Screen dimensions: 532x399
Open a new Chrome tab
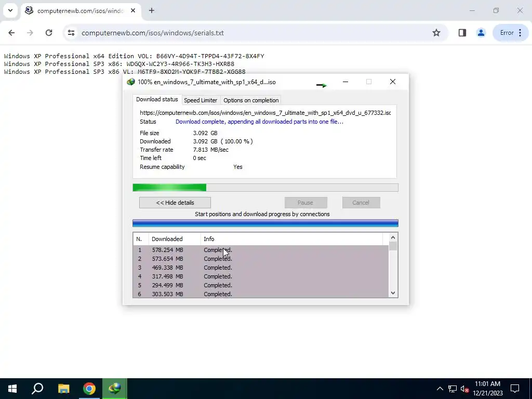[x=152, y=10]
